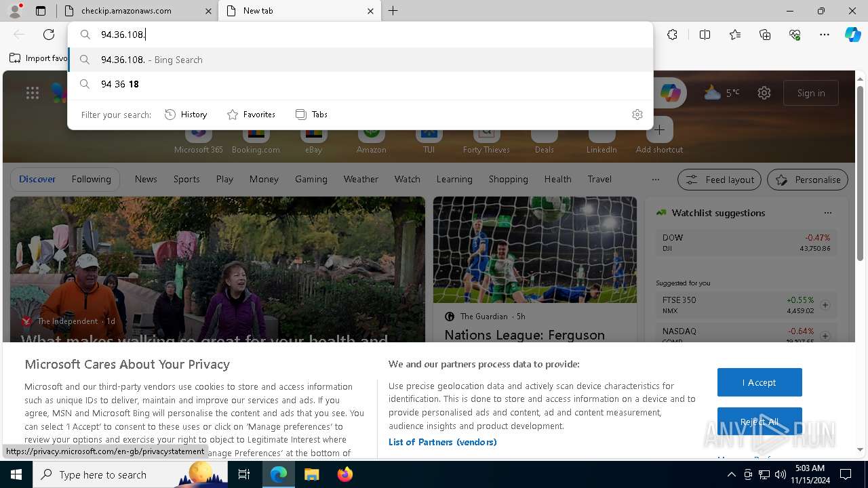Open the Gaming category
The height and width of the screenshot is (488, 868).
[x=311, y=179]
